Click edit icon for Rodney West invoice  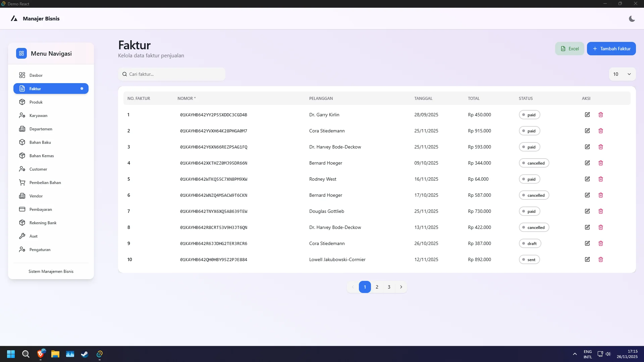[587, 179]
